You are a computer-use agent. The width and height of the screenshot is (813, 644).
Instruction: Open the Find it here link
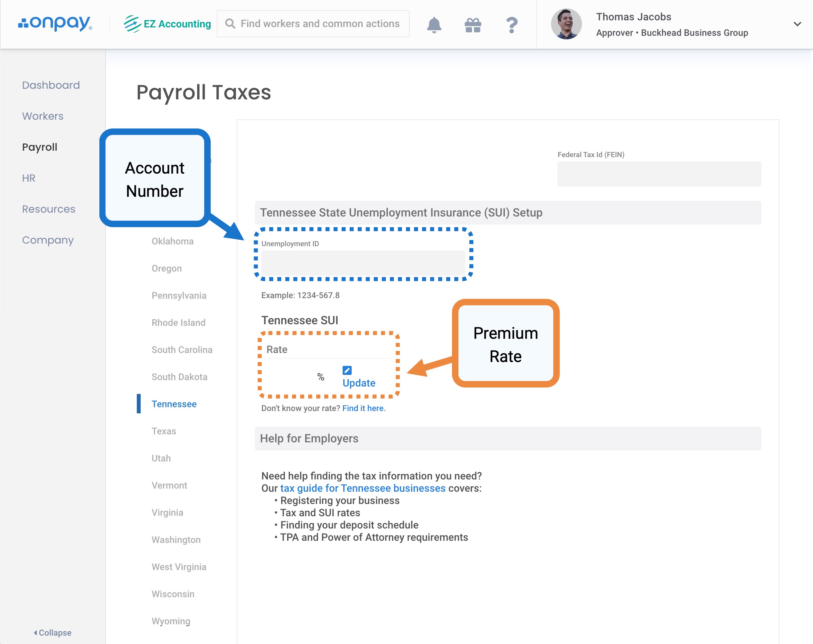point(363,408)
